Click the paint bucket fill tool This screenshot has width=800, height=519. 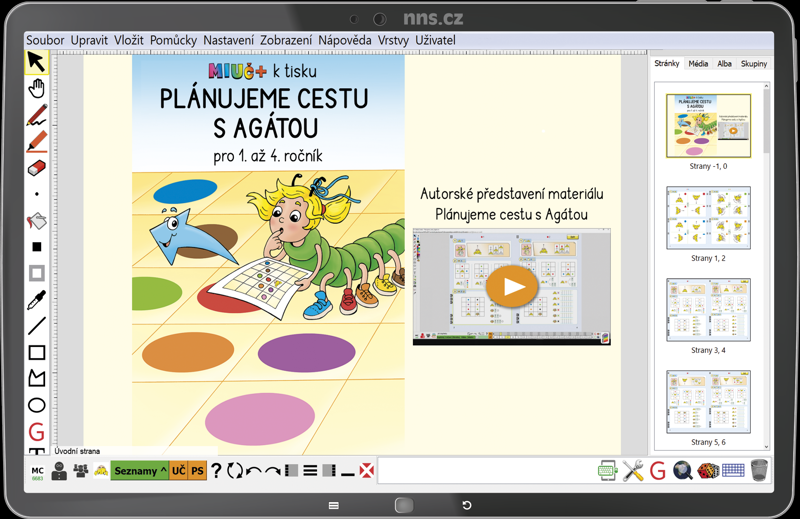click(x=37, y=221)
